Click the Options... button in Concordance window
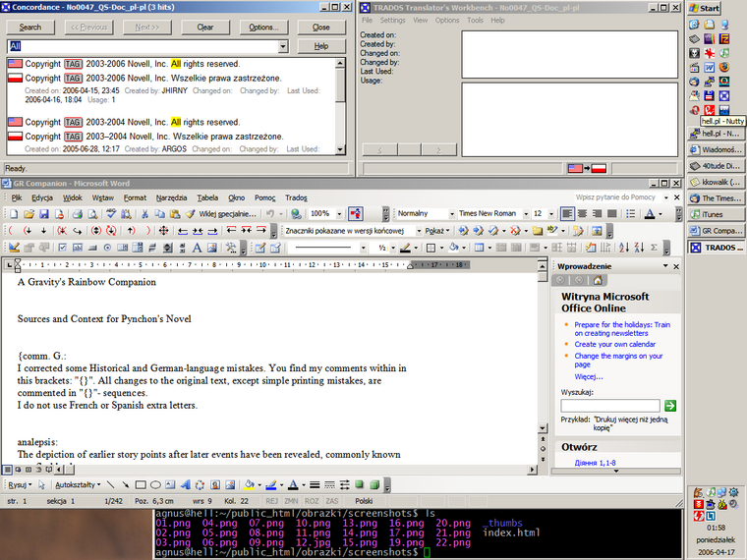747x560 pixels. 263,28
